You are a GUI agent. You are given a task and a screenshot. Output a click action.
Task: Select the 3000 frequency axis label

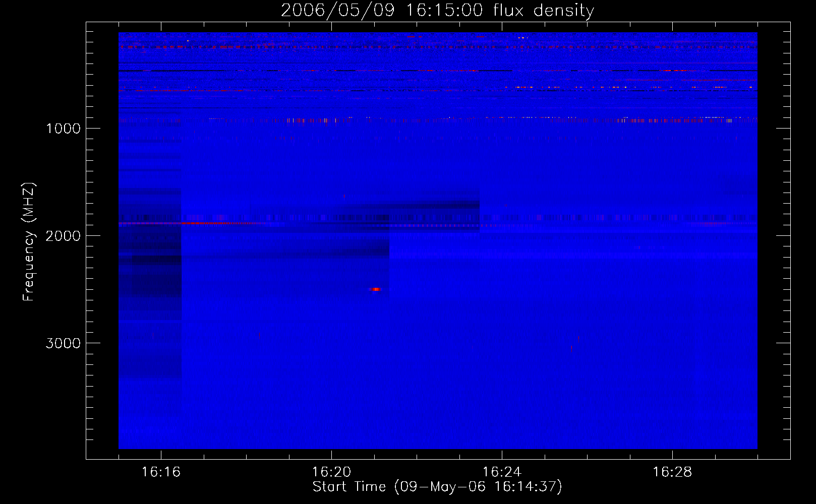click(x=63, y=343)
